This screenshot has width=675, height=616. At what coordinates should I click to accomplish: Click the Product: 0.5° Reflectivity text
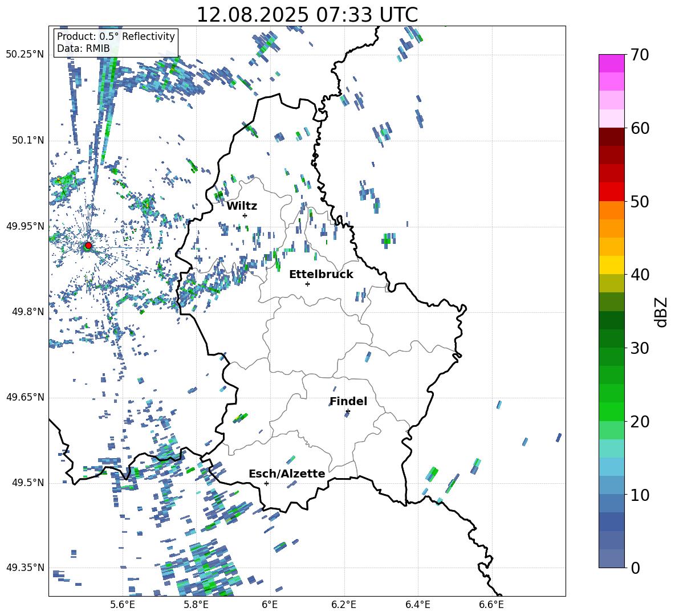(116, 36)
